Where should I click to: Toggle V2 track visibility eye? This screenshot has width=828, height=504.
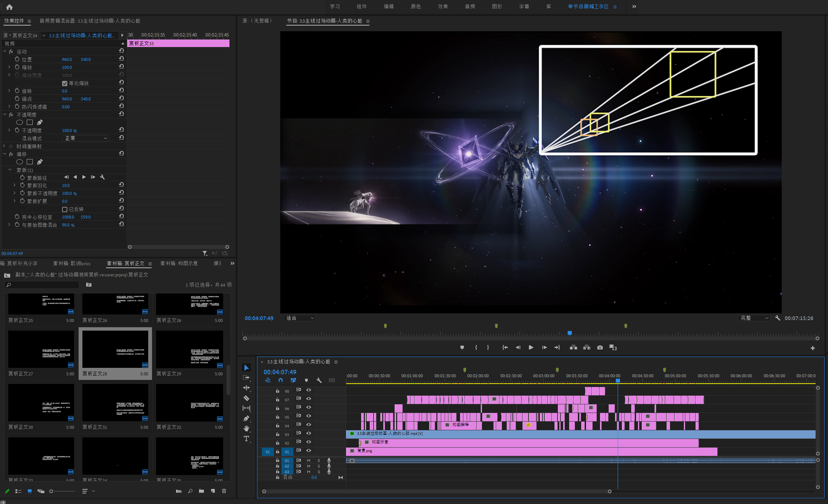coord(308,442)
